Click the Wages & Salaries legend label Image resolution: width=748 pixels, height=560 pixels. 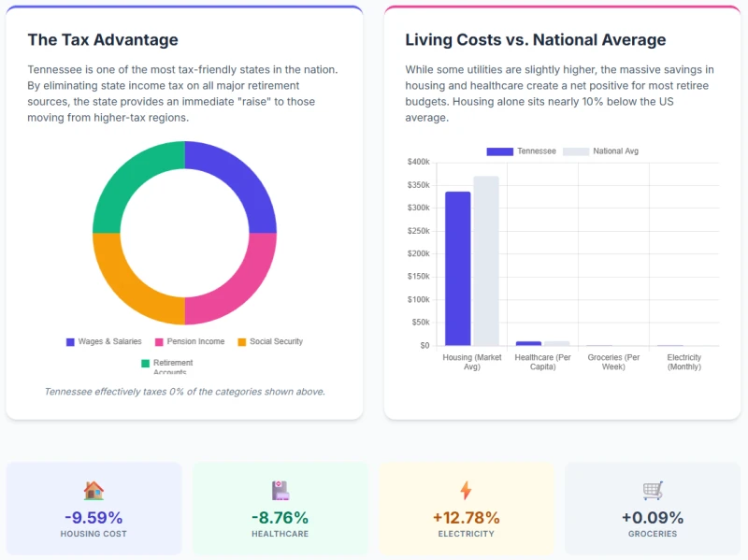(x=109, y=341)
